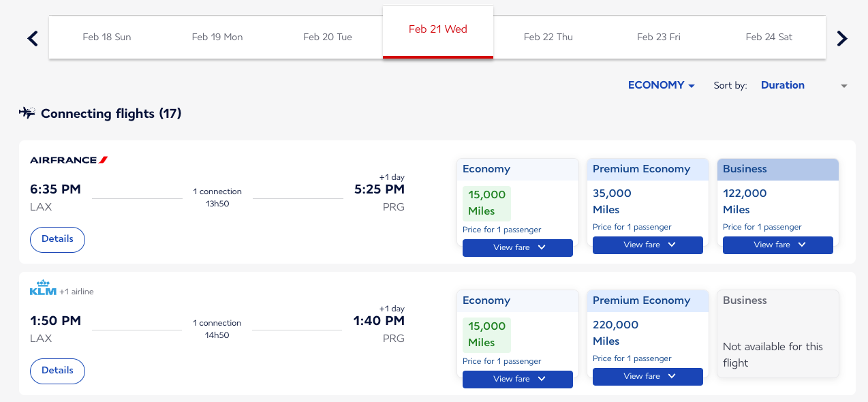
Task: Select the Feb 18 Sun departure date
Action: [x=106, y=37]
